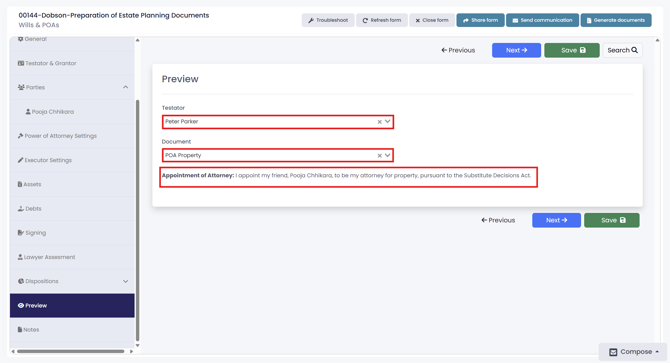Click Send communication
670x363 pixels.
[542, 20]
